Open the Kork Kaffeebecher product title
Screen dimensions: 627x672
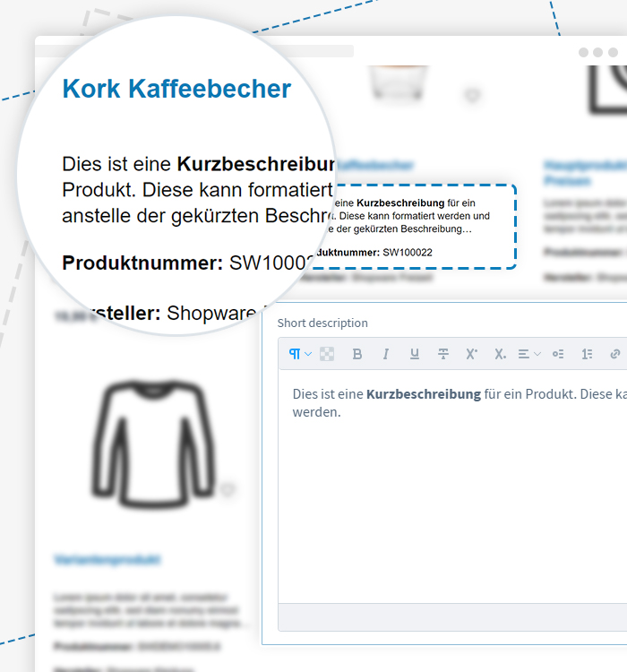(x=176, y=89)
